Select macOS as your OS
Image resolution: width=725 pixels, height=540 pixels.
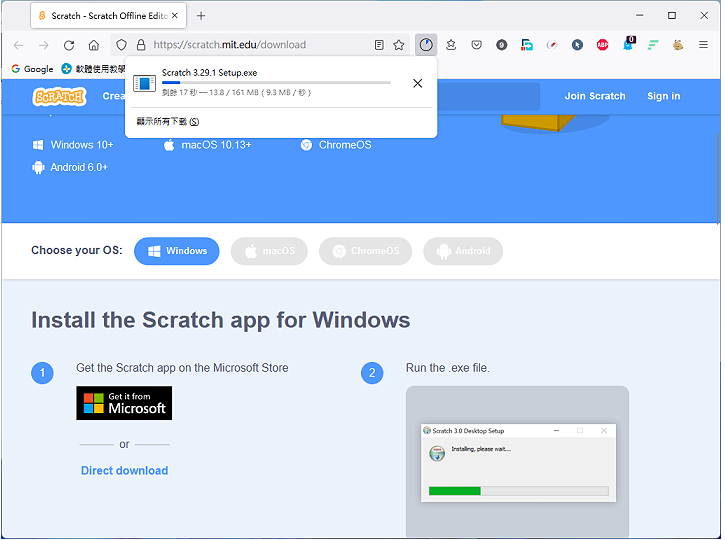tap(269, 251)
